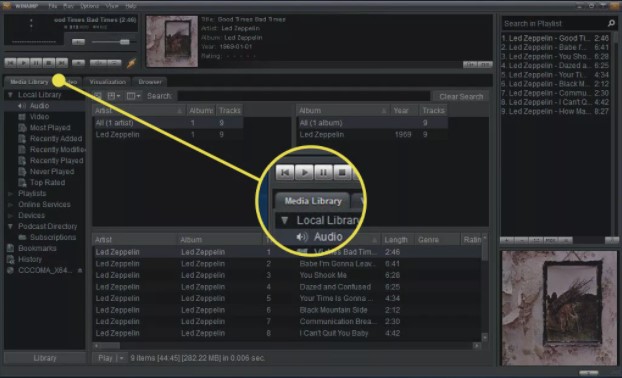Go to the previous track
622x378 pixels.
point(11,63)
